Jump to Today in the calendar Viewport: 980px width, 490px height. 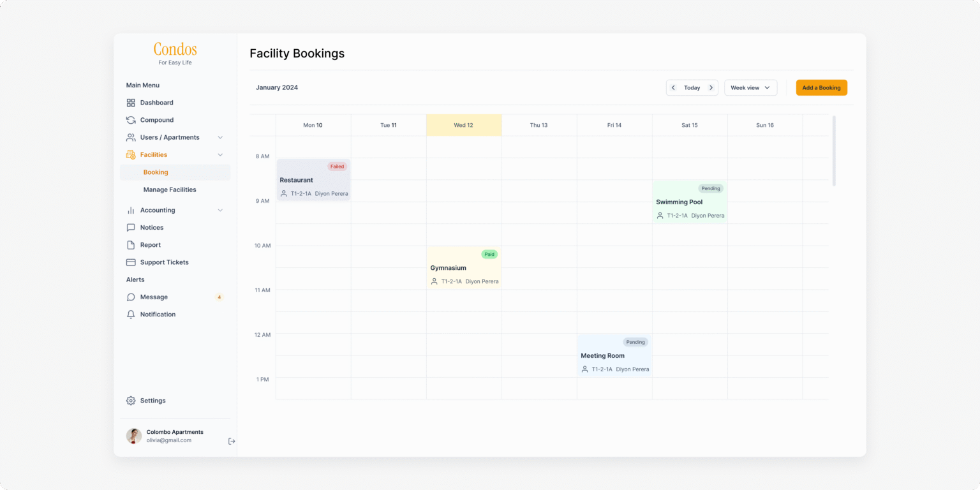tap(692, 88)
